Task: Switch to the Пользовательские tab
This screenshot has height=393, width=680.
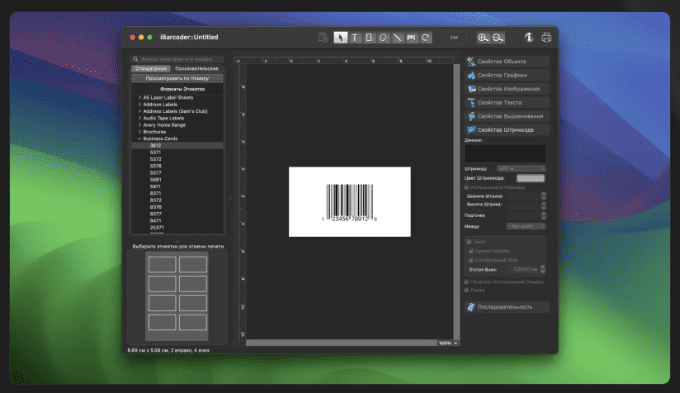Action: [x=197, y=69]
